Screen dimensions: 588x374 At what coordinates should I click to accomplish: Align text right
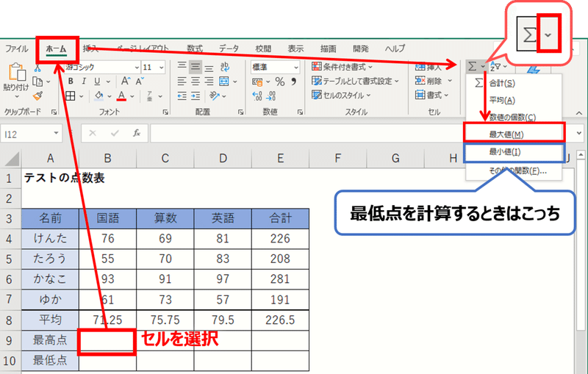tap(209, 82)
